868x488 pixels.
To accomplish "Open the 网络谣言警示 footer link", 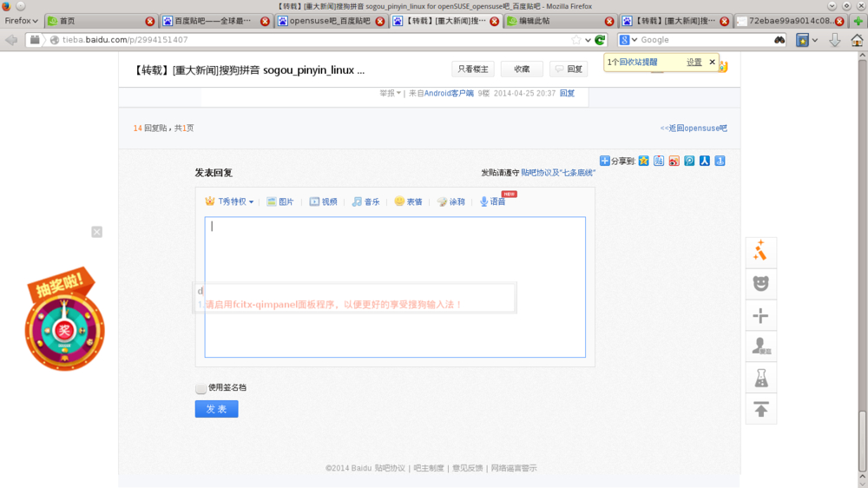I will tap(514, 468).
